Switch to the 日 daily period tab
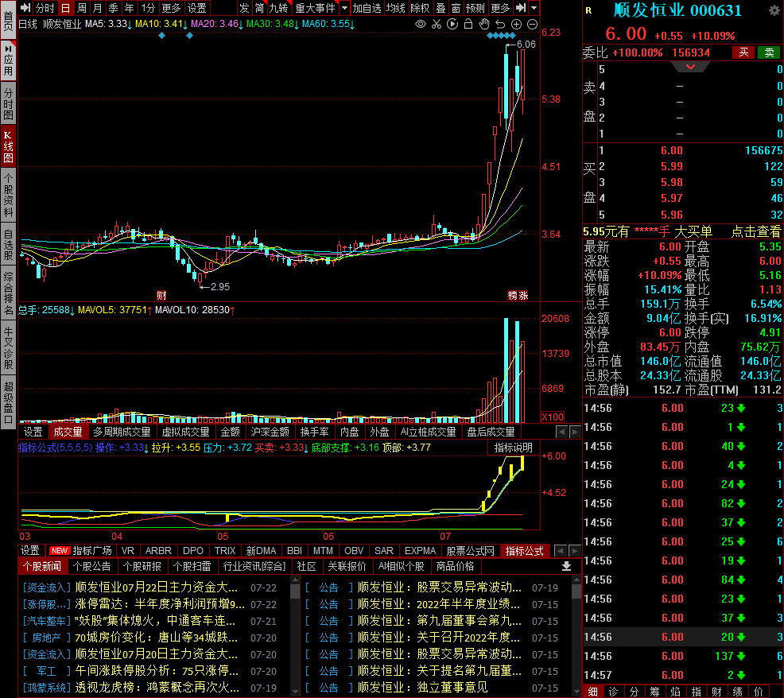The height and width of the screenshot is (698, 784). click(65, 8)
